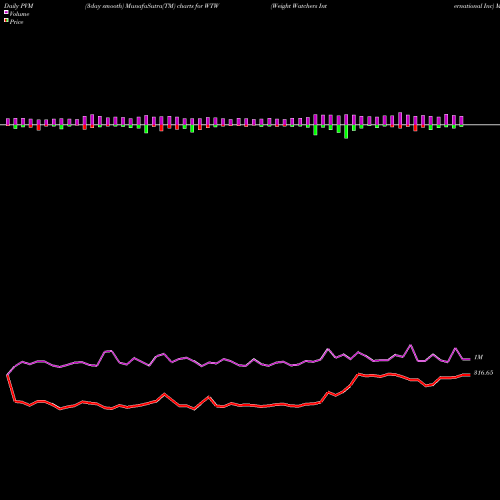Screen dimensions: 500x500
Task: Click the '816.65' price line end label
Action: (483, 373)
